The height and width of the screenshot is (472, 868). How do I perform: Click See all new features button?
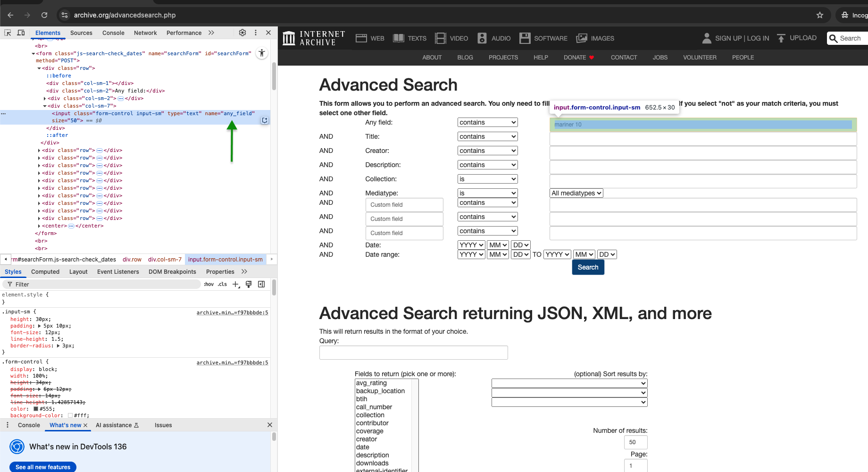[x=43, y=467]
